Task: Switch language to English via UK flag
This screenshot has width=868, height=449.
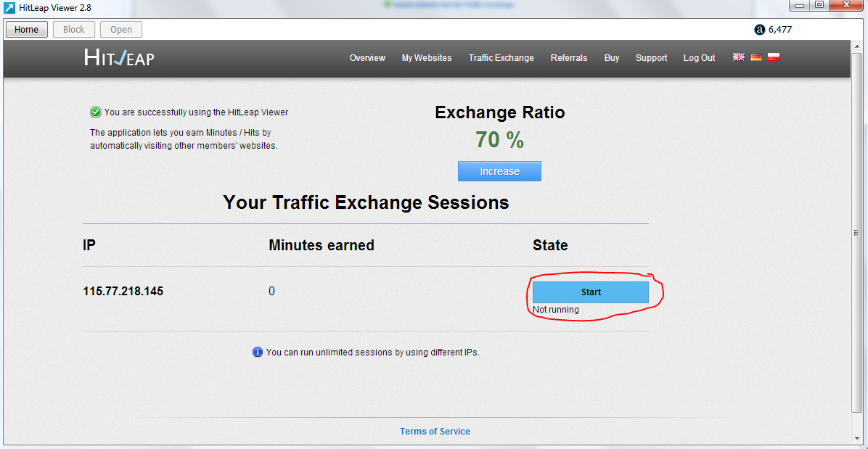Action: 739,57
